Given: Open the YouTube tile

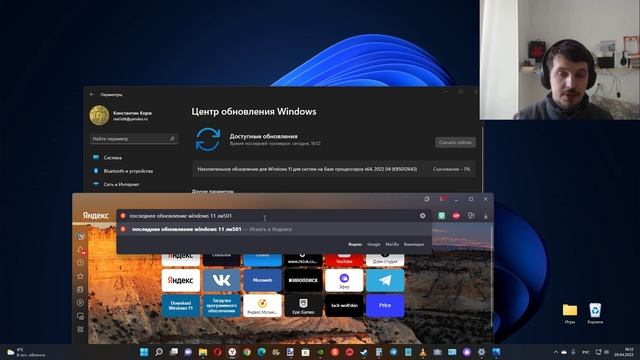Looking at the screenshot, I should pyautogui.click(x=344, y=260).
